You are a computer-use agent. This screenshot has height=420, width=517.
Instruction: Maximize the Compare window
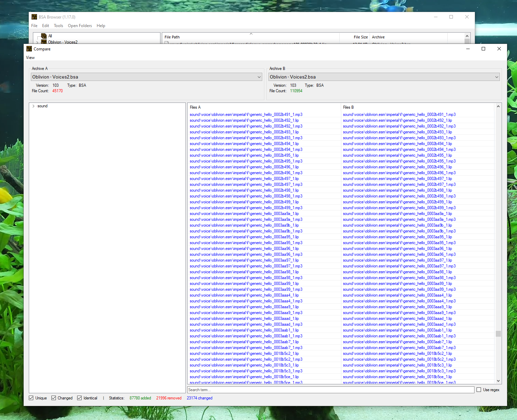(483, 49)
